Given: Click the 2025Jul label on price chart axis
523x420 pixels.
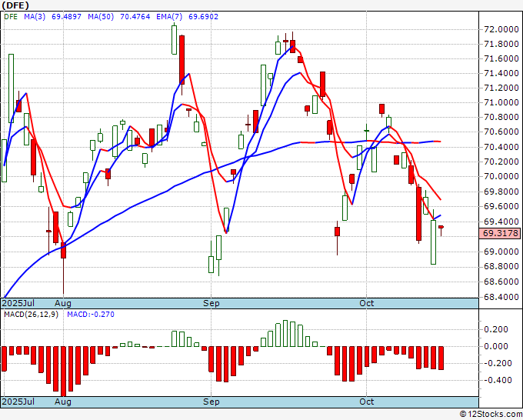Looking at the screenshot, I should [18, 303].
